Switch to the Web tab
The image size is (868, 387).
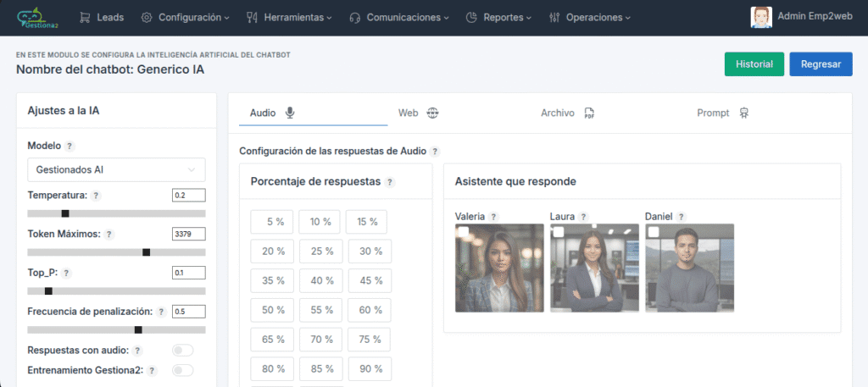418,113
